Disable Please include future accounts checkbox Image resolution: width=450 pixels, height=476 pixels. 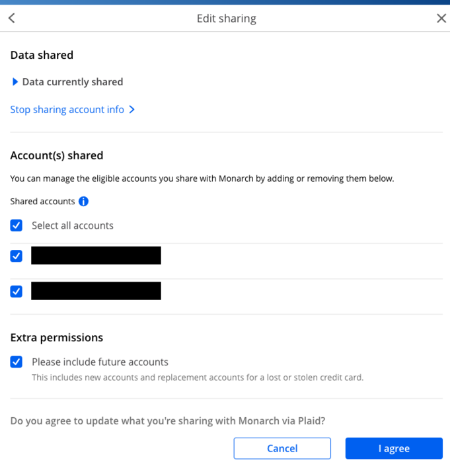click(x=17, y=362)
